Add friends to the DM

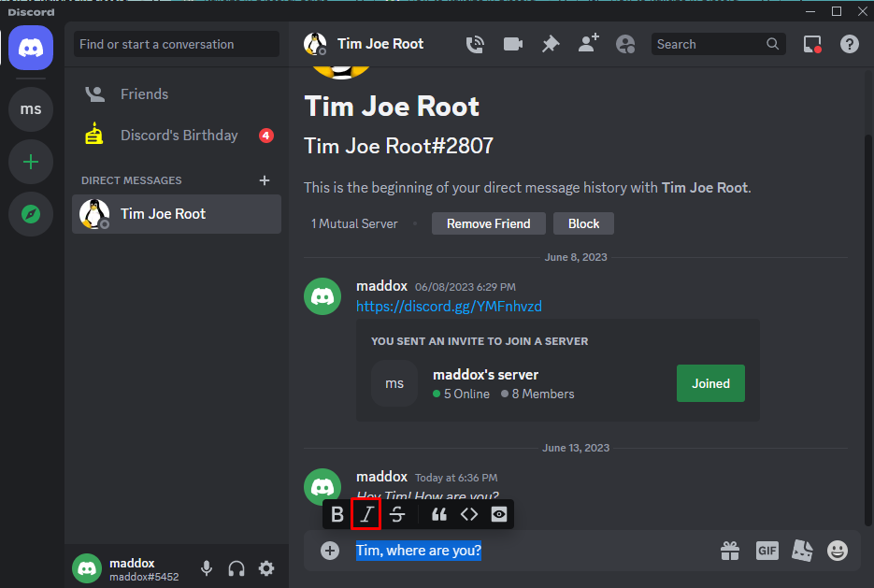coord(588,44)
